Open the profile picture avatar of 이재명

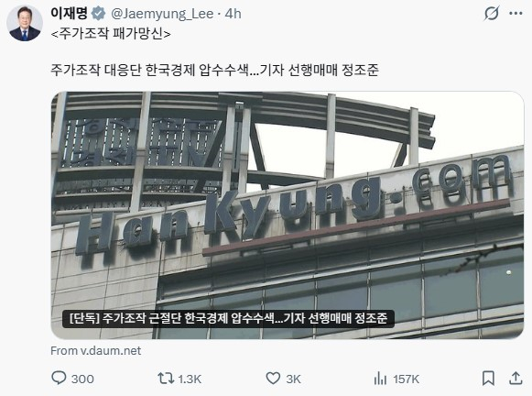point(25,23)
